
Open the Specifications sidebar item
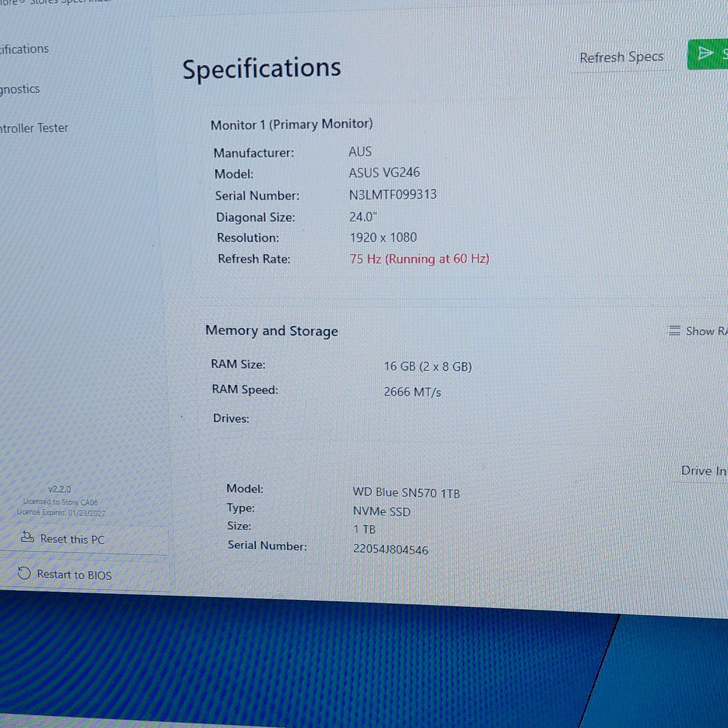[24, 49]
